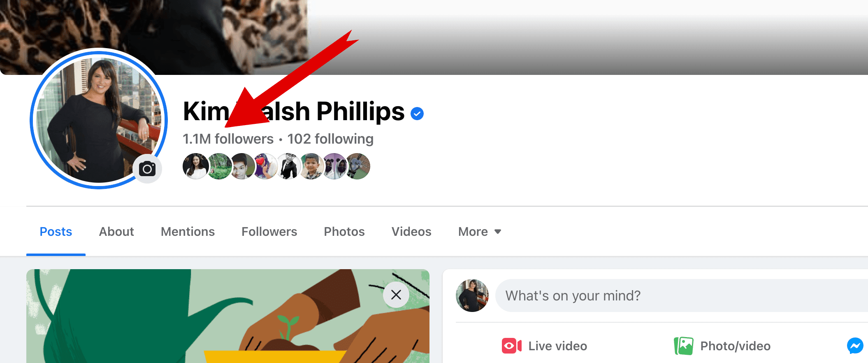Viewport: 868px width, 363px height.
Task: Switch to the About tab
Action: [x=116, y=232]
